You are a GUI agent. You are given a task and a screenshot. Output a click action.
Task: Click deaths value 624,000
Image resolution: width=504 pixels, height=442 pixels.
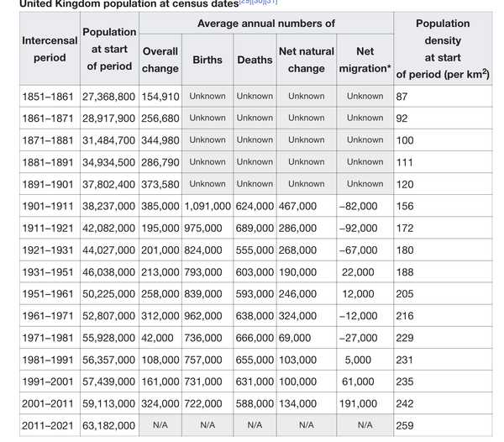255,206
